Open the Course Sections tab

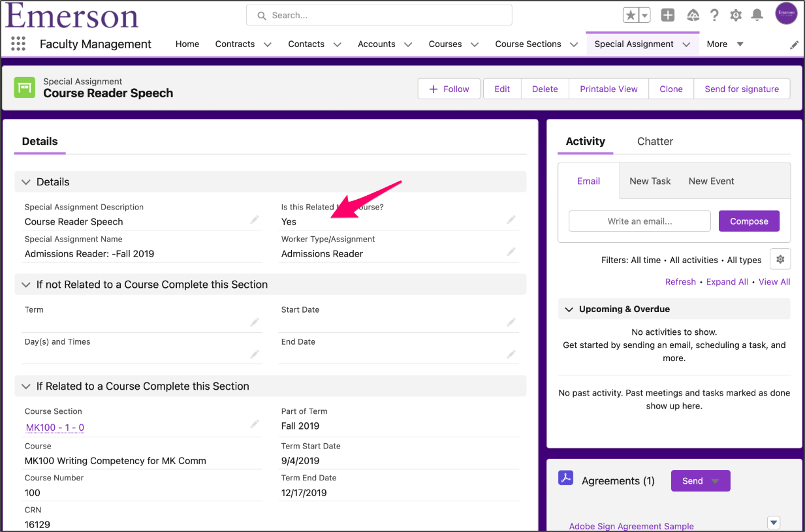[528, 44]
